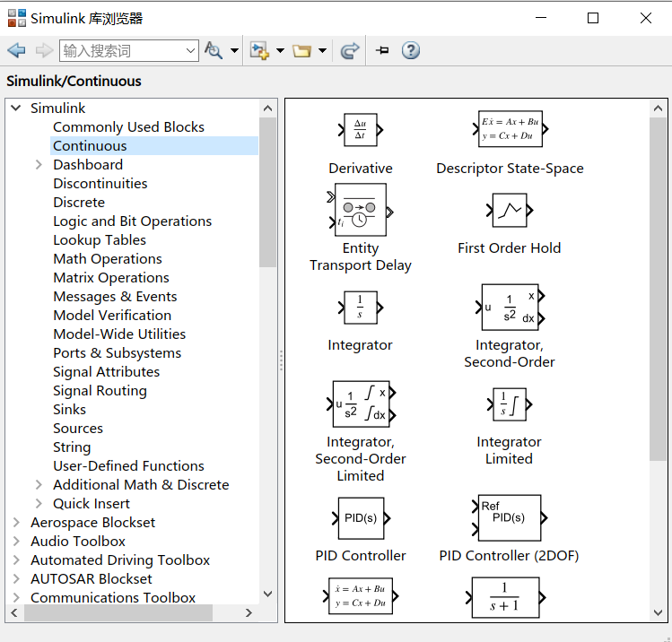Image resolution: width=672 pixels, height=642 pixels.
Task: Collapse the Simulink root tree node
Action: tap(15, 108)
